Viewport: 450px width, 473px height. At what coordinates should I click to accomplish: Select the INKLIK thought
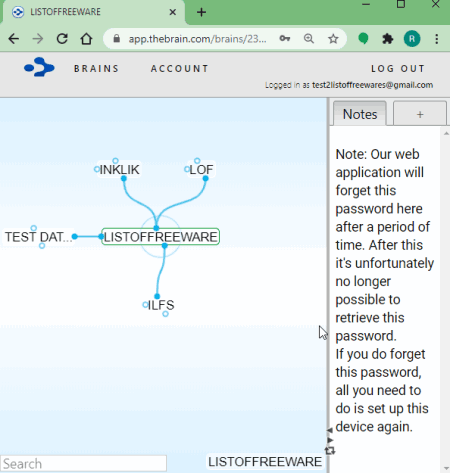(119, 170)
